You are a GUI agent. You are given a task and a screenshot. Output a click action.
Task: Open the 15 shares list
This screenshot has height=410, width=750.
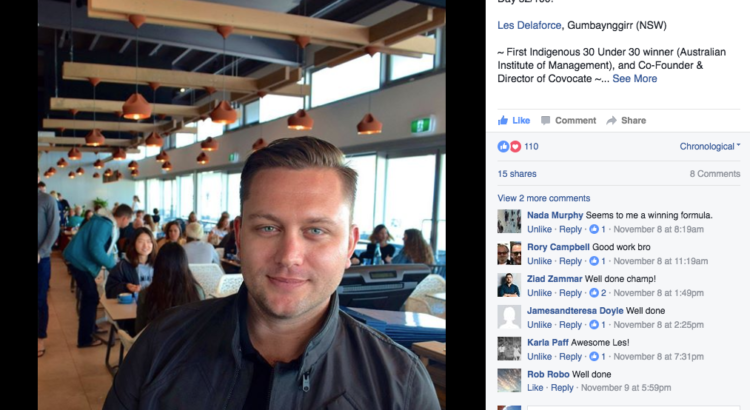517,174
